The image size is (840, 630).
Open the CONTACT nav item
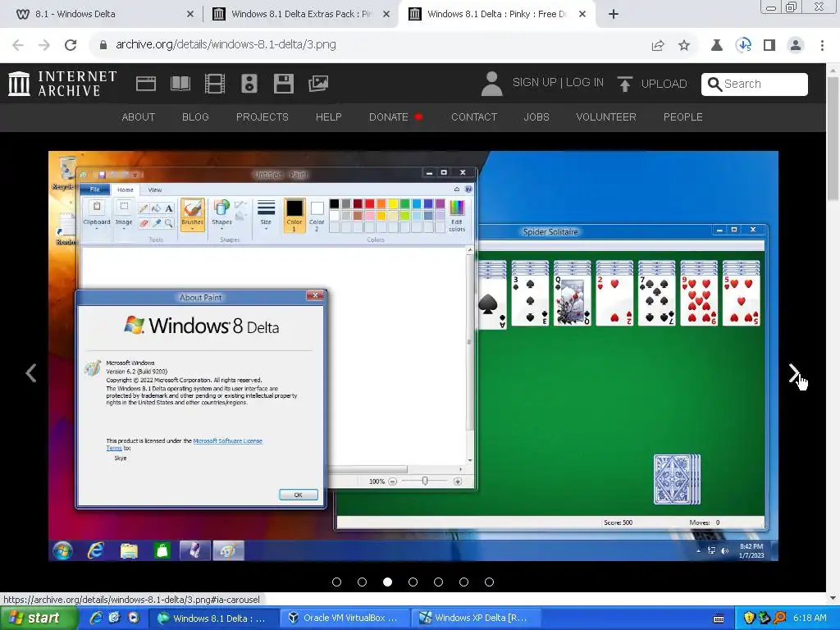pyautogui.click(x=474, y=116)
